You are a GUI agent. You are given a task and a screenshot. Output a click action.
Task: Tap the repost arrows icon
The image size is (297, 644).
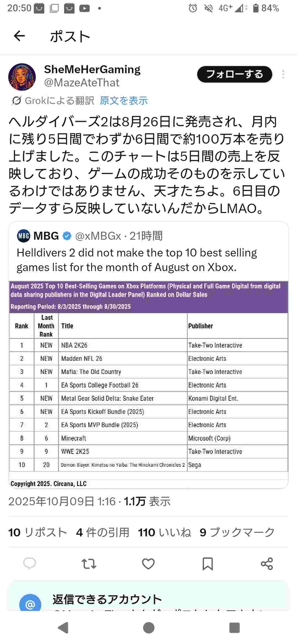click(89, 564)
